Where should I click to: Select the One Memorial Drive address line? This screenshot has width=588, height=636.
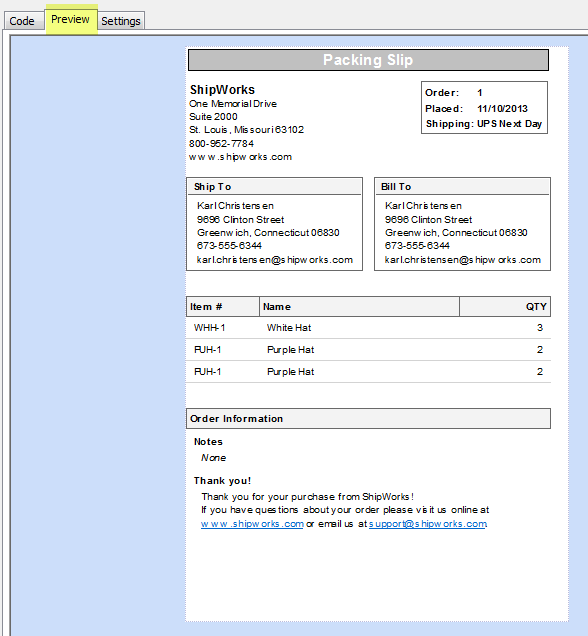click(x=233, y=104)
